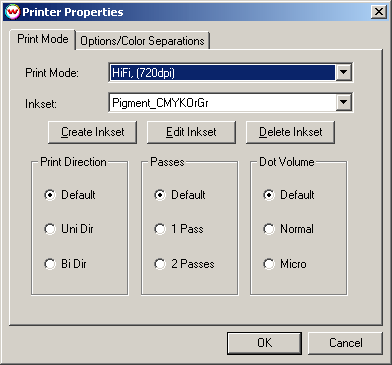Open the Inkset dropdown arrow
392x365 pixels.
pyautogui.click(x=343, y=103)
